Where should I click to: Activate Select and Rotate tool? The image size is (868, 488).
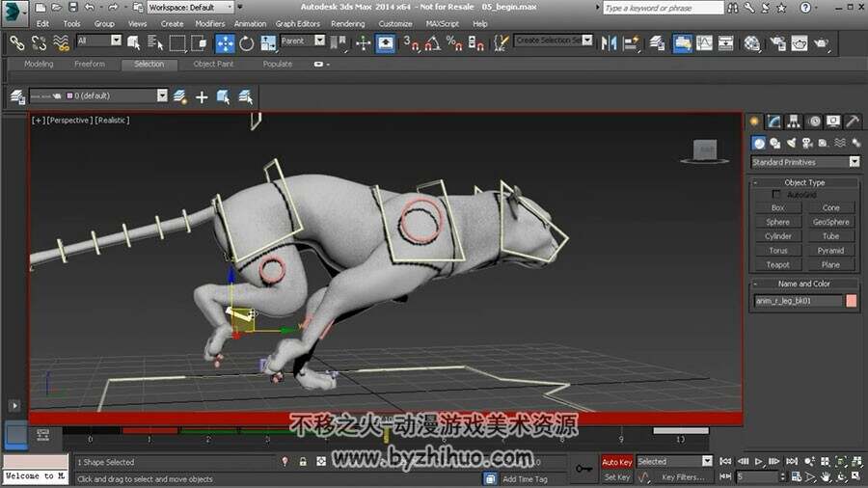pos(246,42)
